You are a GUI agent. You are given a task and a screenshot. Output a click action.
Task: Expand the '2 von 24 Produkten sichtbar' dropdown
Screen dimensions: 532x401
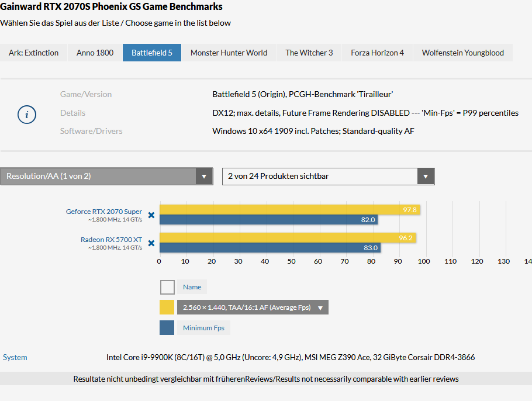click(328, 177)
